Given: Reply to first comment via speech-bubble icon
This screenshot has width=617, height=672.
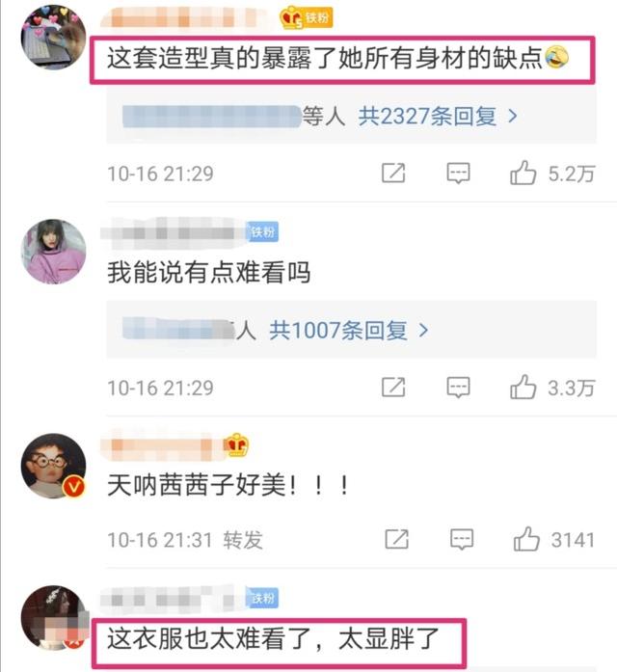Looking at the screenshot, I should click(x=458, y=174).
